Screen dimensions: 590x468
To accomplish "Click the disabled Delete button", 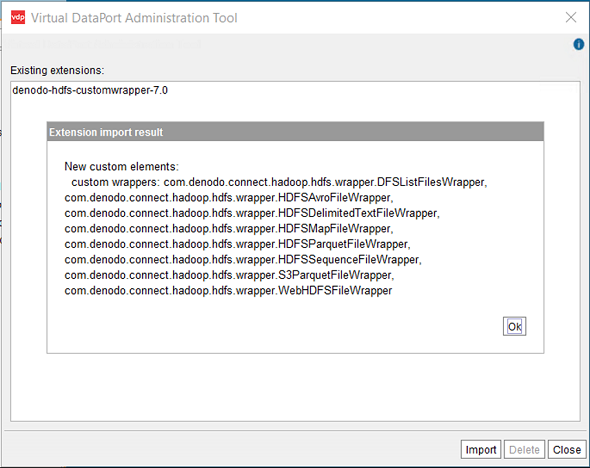I will pyautogui.click(x=524, y=450).
